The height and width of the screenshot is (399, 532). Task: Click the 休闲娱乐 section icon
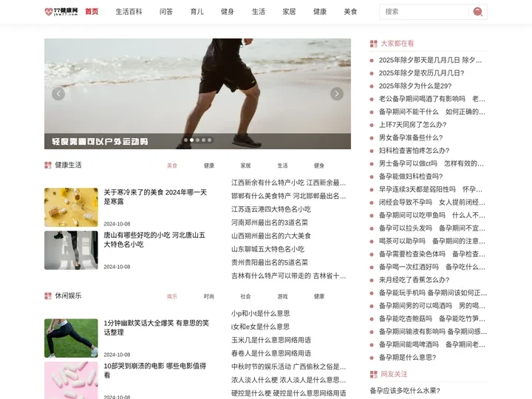pos(48,296)
